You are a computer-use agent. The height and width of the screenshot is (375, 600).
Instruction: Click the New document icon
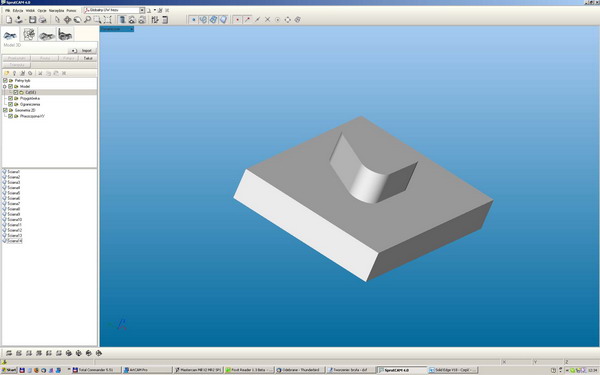(x=9, y=20)
